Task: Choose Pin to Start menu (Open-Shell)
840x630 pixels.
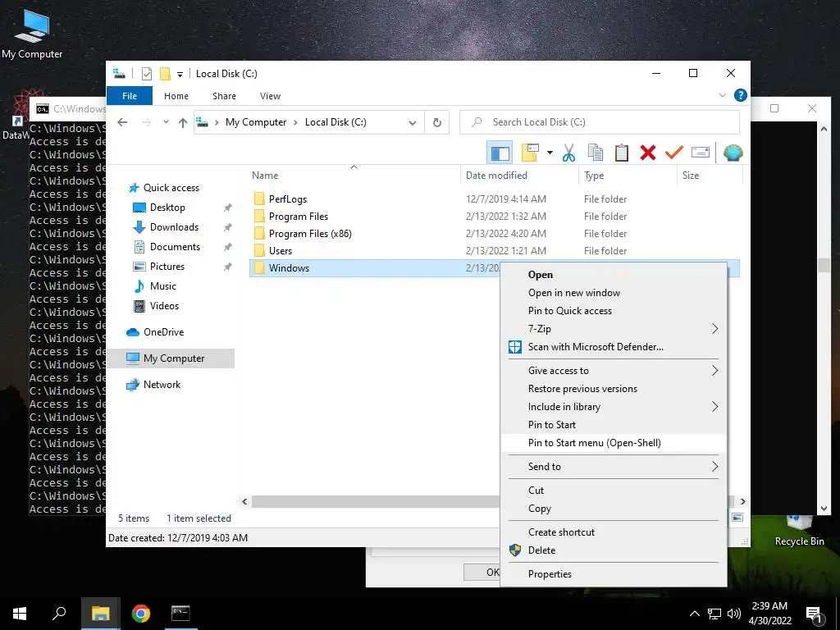Action: (x=614, y=443)
